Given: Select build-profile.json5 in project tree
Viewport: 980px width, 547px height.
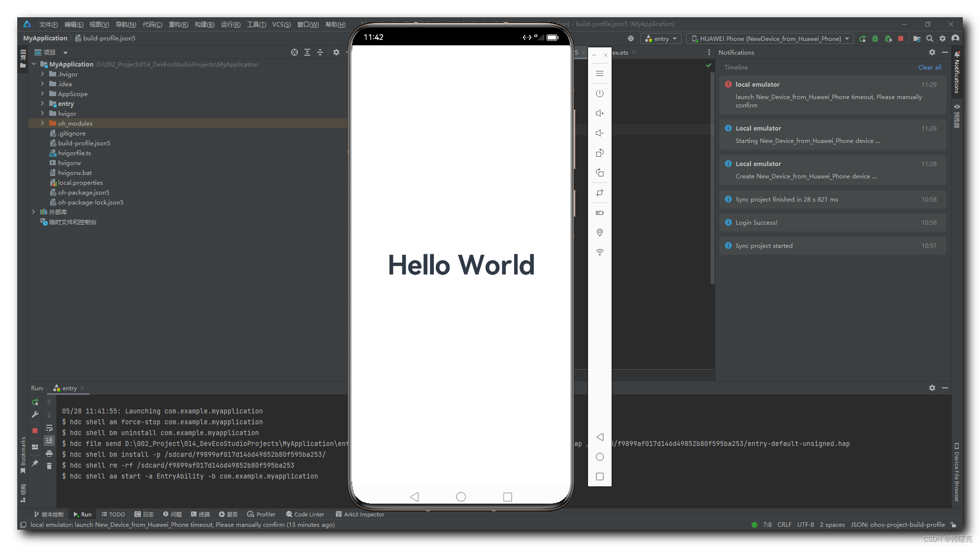Looking at the screenshot, I should (84, 143).
